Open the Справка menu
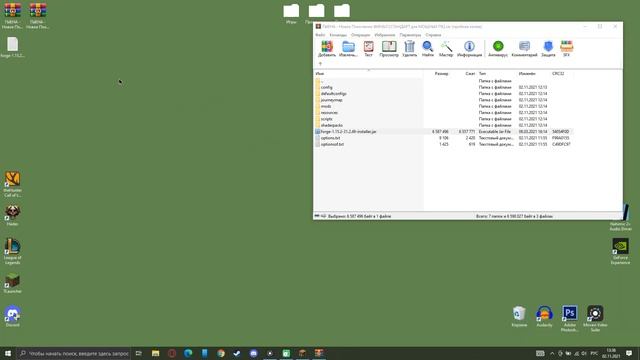 pos(433,35)
